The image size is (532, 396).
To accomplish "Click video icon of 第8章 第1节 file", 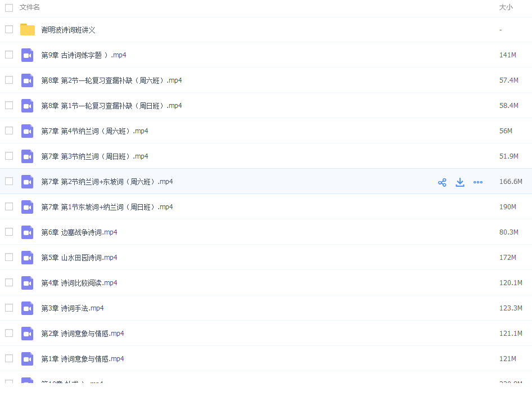I will point(27,106).
